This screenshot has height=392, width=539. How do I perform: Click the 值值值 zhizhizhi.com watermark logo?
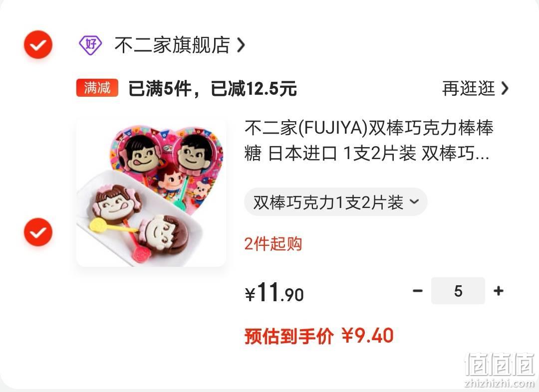(x=500, y=370)
